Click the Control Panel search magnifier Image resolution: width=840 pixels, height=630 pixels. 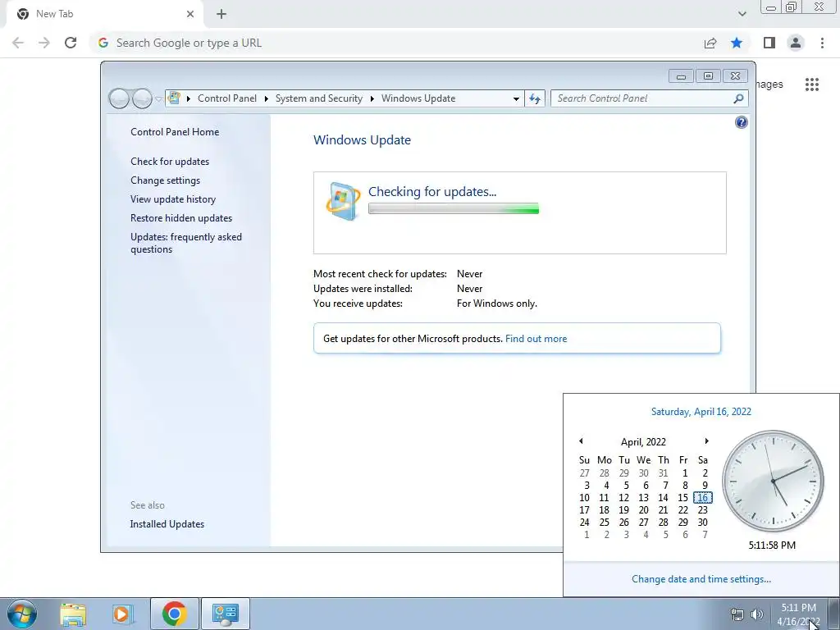click(x=738, y=98)
